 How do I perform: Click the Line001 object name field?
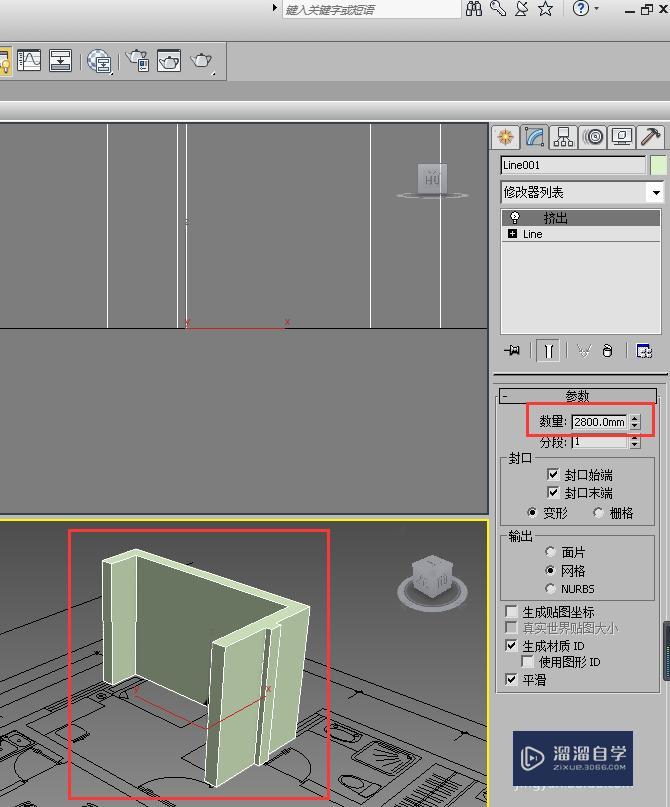(x=573, y=165)
